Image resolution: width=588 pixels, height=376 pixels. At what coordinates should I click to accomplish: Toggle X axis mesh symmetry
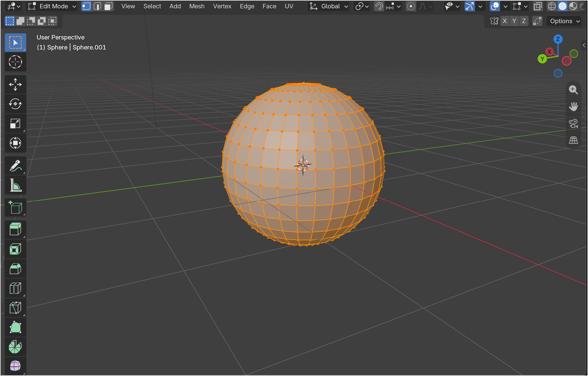[x=505, y=21]
